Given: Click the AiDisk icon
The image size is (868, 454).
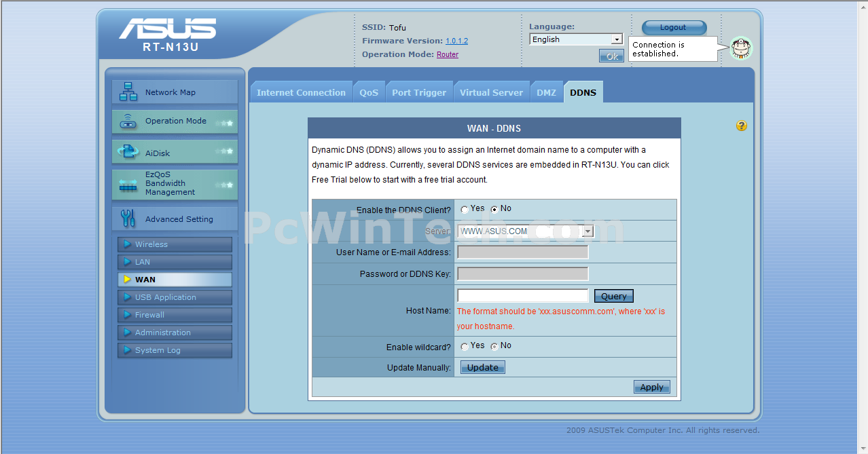Looking at the screenshot, I should pos(128,152).
